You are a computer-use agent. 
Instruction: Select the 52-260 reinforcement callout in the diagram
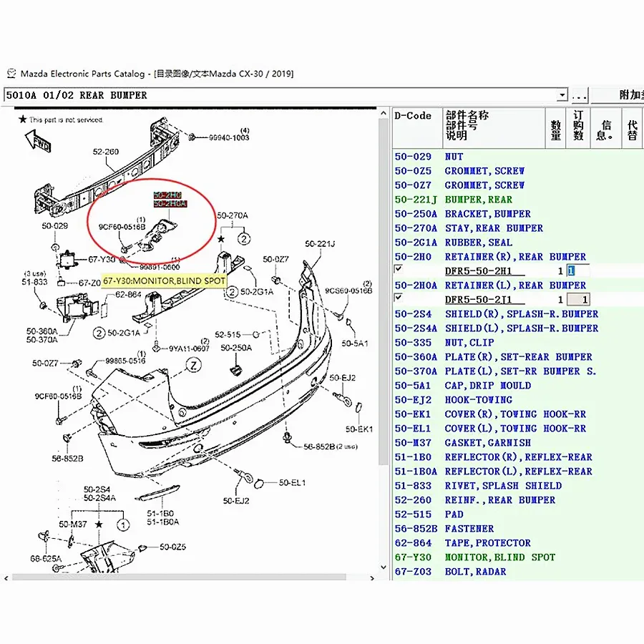[x=106, y=152]
